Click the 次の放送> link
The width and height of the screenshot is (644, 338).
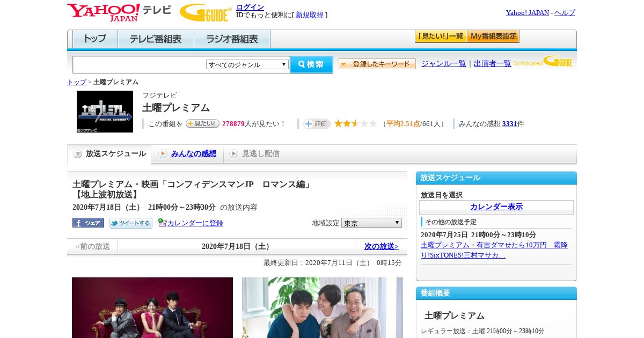tap(382, 247)
